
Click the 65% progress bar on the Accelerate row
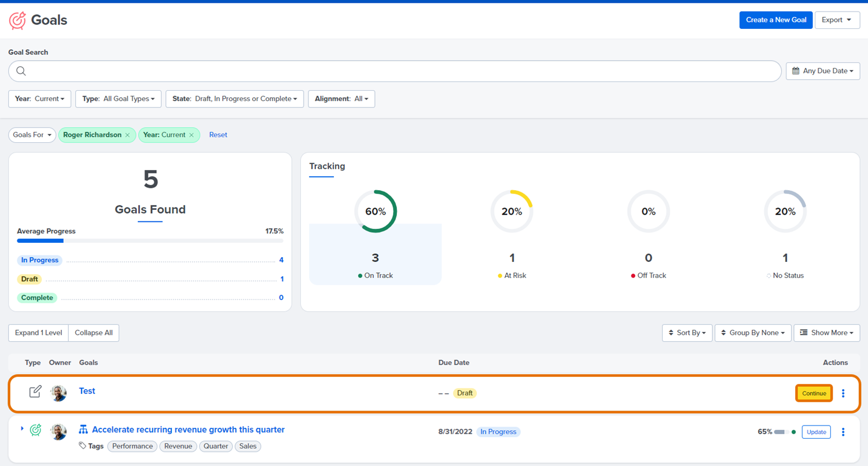(x=781, y=432)
